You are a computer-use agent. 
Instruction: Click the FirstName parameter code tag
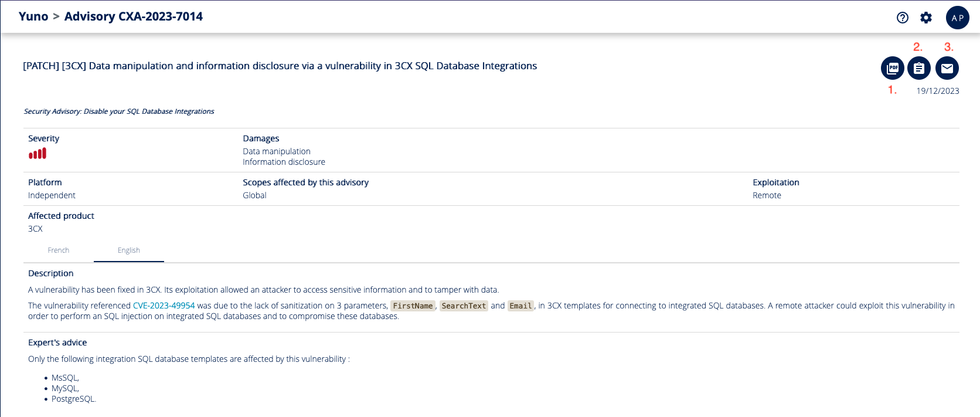(x=413, y=306)
